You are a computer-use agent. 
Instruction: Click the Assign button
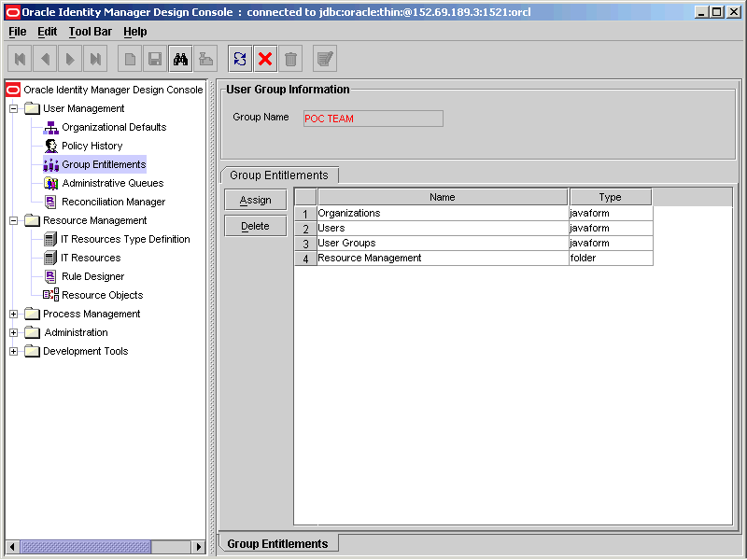point(255,199)
